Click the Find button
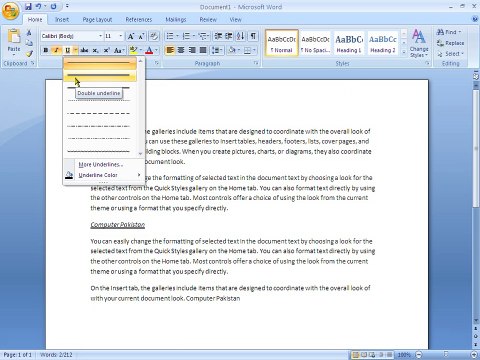This screenshot has width=480, height=360. click(x=449, y=32)
